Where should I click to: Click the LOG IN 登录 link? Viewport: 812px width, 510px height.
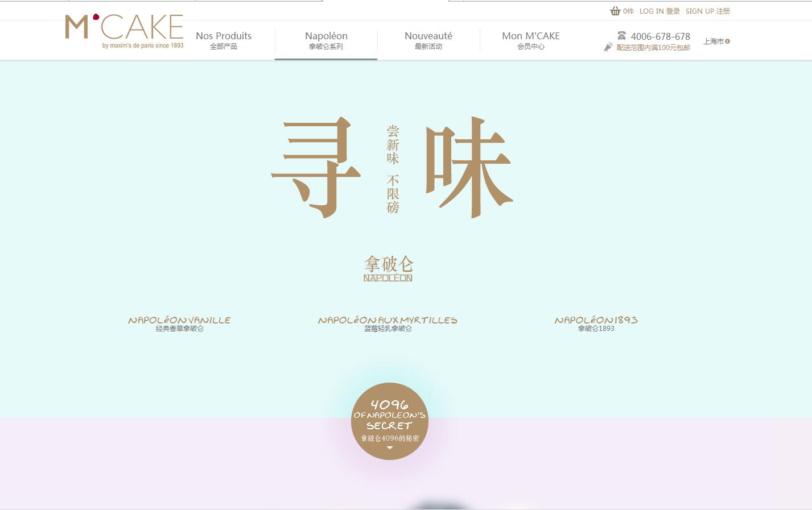point(660,11)
